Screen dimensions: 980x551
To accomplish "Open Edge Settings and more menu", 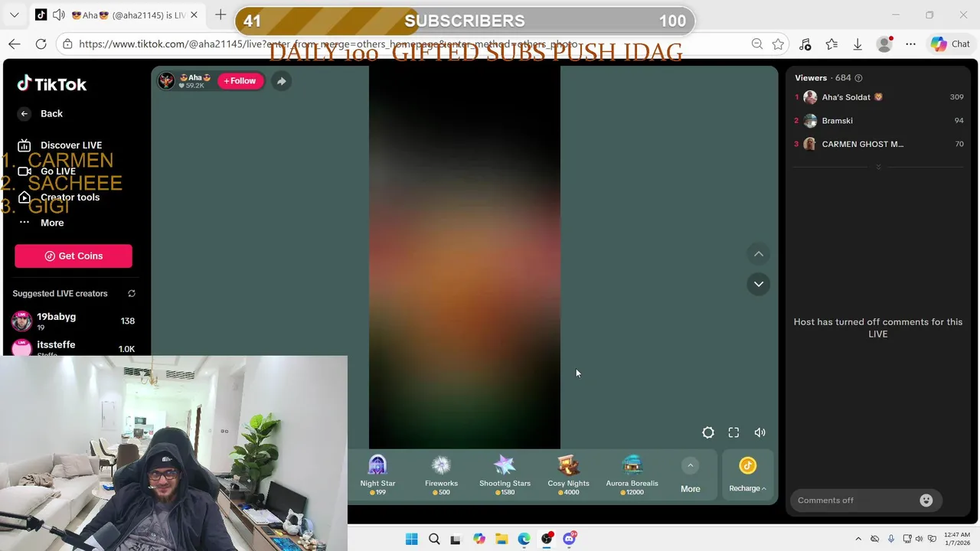I will (x=910, y=44).
